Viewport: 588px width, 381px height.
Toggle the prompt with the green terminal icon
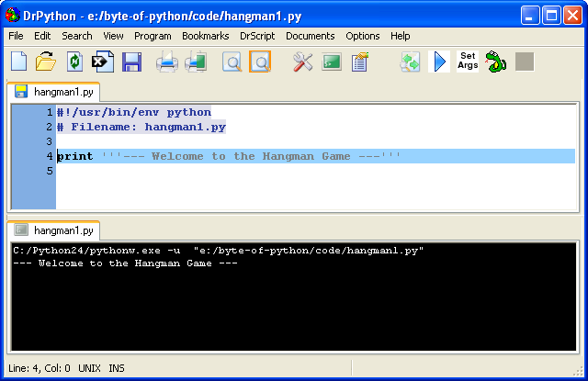coord(332,62)
